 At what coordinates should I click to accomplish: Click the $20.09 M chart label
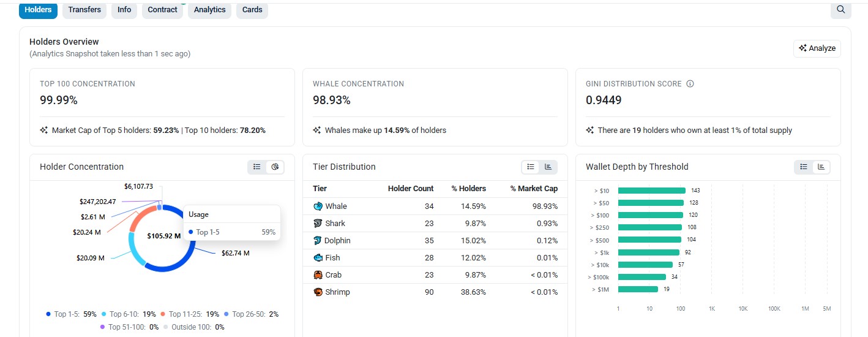(91, 258)
